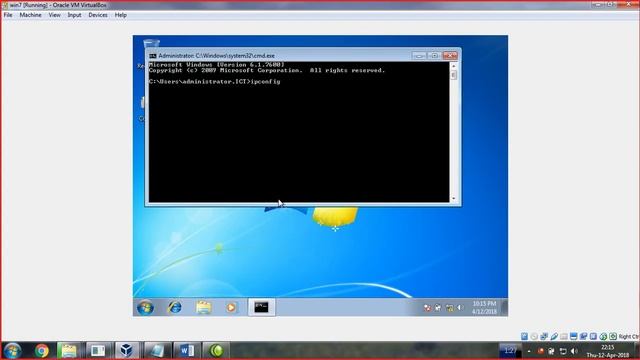The width and height of the screenshot is (640, 360).
Task: Open the File menu in VirtualBox
Action: click(8, 15)
